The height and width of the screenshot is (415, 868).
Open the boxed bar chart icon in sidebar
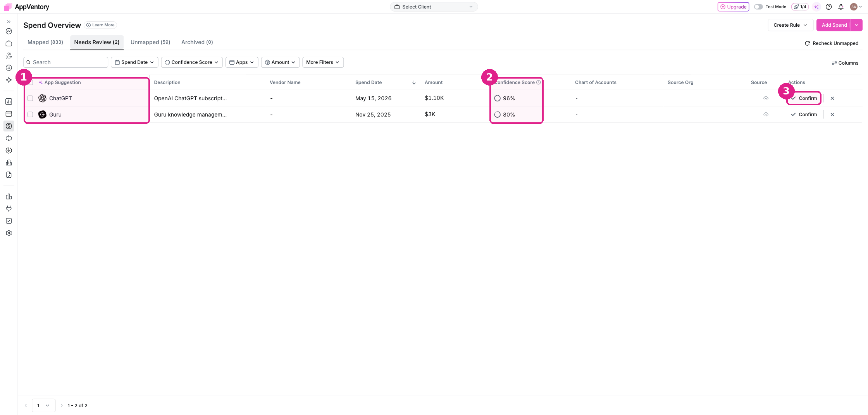click(x=9, y=102)
